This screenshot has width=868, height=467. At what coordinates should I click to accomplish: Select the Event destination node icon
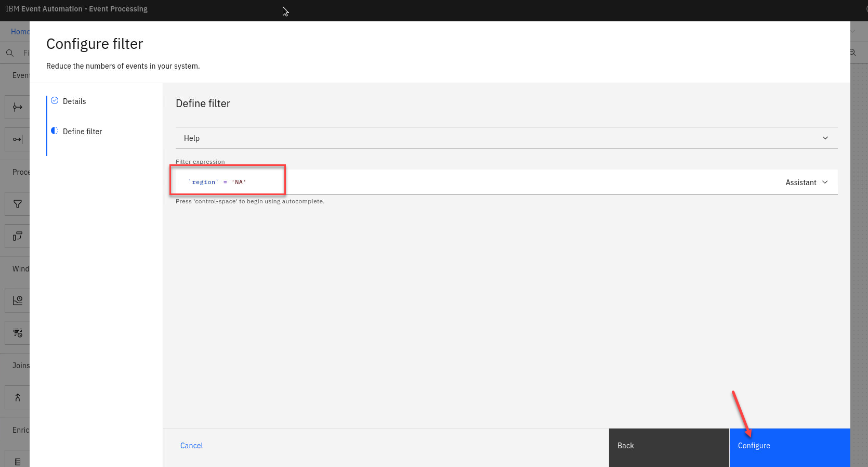18,139
